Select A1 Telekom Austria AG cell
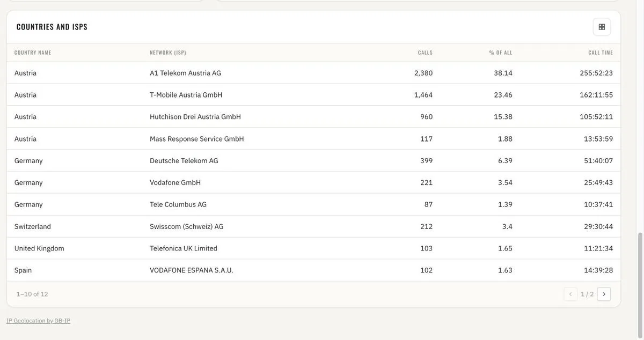This screenshot has width=644, height=340. tap(185, 73)
